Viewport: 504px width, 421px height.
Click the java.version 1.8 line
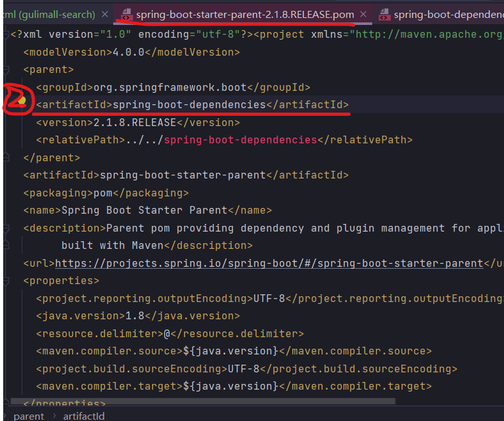pyautogui.click(x=138, y=316)
